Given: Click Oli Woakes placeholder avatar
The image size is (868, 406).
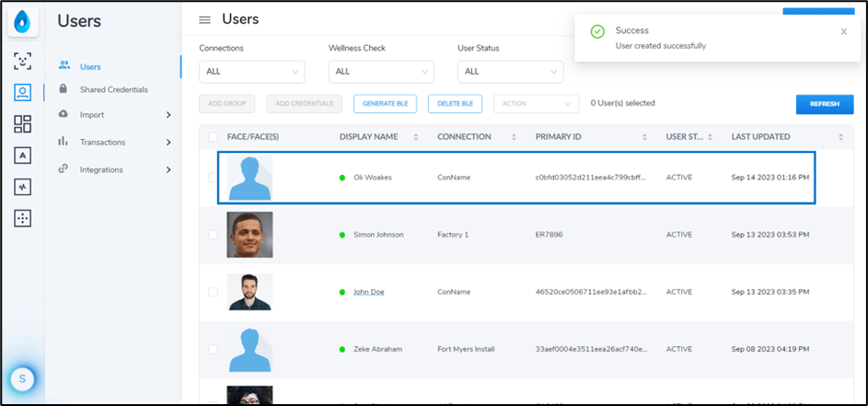Looking at the screenshot, I should (x=249, y=178).
